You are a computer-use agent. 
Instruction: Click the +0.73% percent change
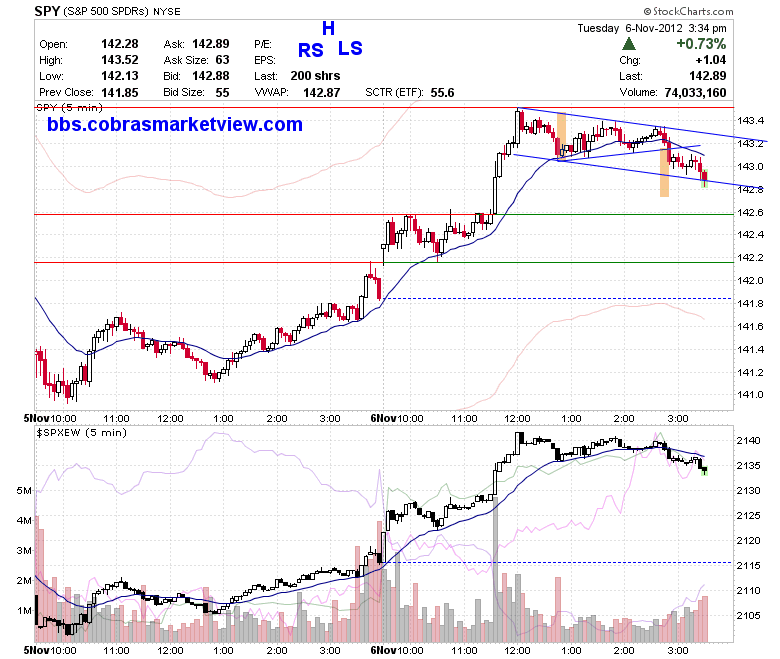pyautogui.click(x=701, y=44)
